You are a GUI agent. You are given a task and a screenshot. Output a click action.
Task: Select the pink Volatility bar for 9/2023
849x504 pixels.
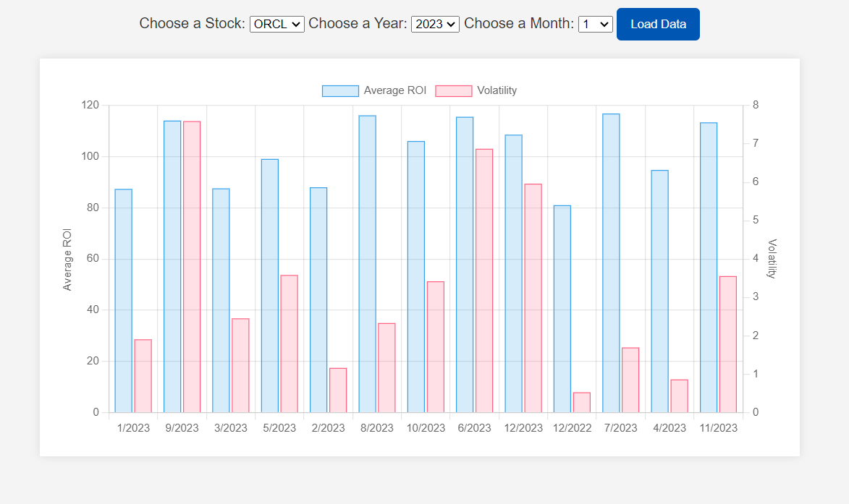[192, 267]
